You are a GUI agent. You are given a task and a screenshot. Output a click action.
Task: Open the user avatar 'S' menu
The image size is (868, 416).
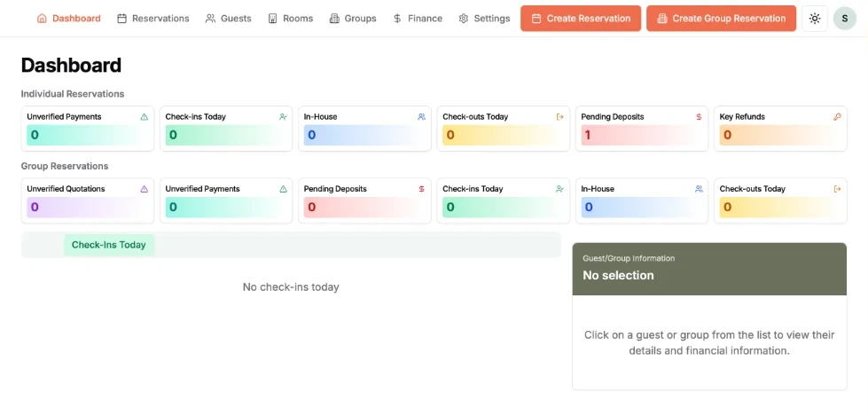click(845, 19)
